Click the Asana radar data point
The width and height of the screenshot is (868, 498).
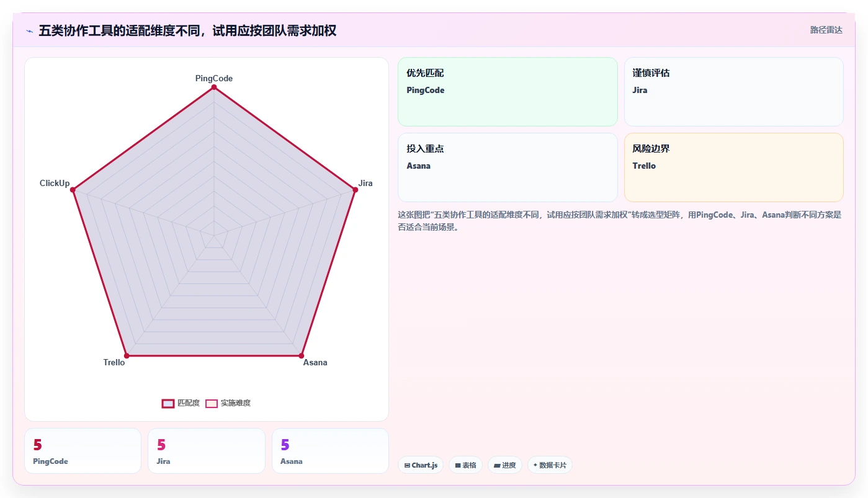coord(301,355)
